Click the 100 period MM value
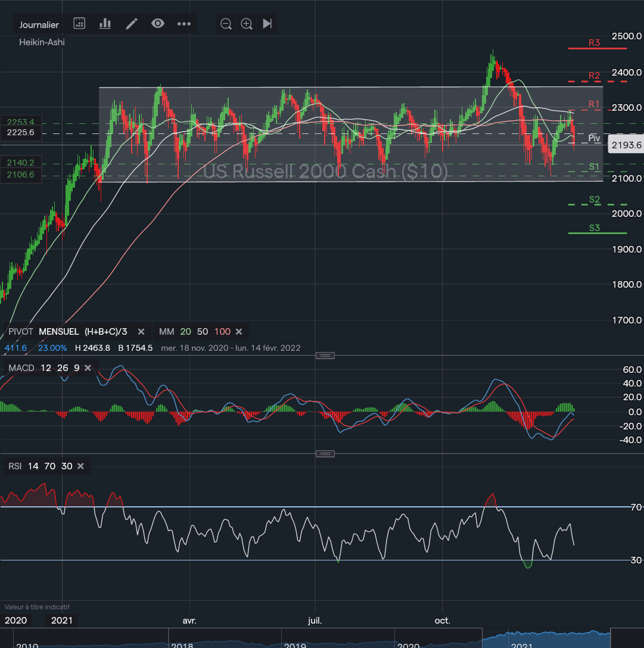Image resolution: width=644 pixels, height=648 pixels. pyautogui.click(x=222, y=331)
